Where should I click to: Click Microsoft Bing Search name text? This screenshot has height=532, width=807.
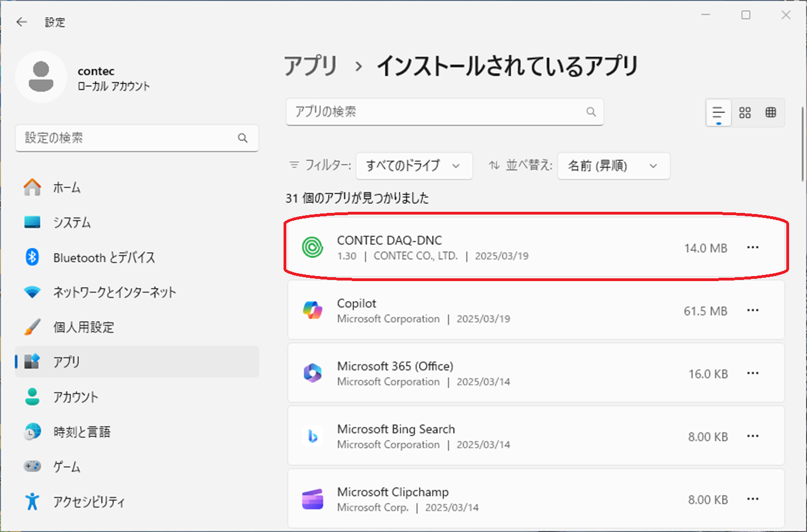pos(396,429)
